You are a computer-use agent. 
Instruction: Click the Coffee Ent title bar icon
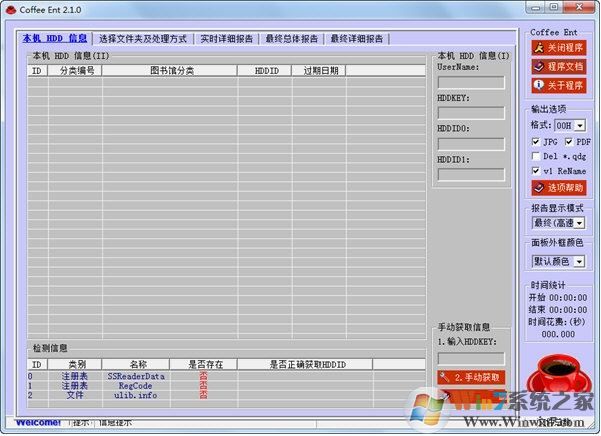coord(10,8)
